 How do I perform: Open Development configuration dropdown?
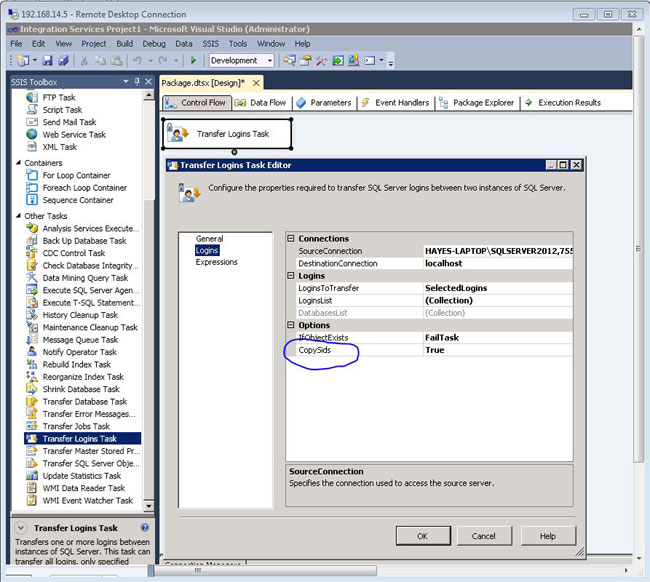click(270, 61)
